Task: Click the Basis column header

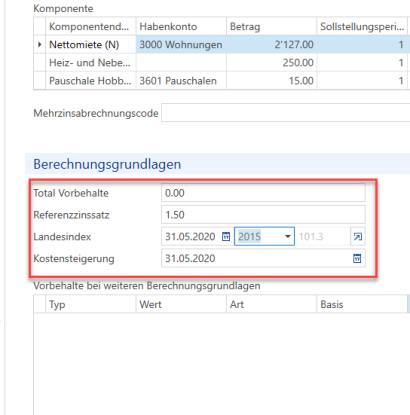Action: (x=362, y=304)
